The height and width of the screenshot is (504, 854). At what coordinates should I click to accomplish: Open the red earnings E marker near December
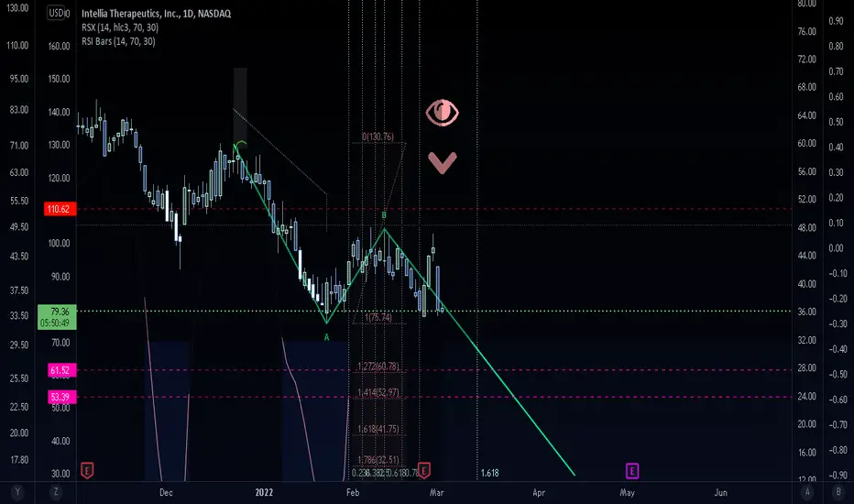click(87, 470)
